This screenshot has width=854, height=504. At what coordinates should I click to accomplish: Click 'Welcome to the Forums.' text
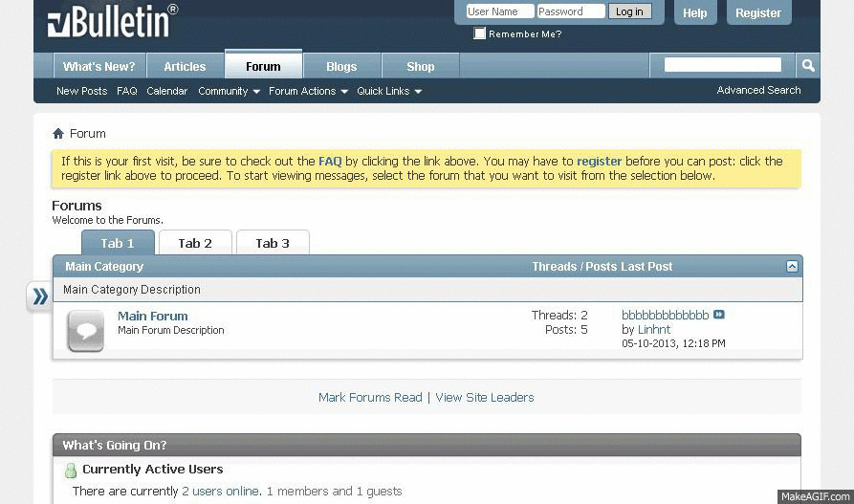[x=107, y=220]
